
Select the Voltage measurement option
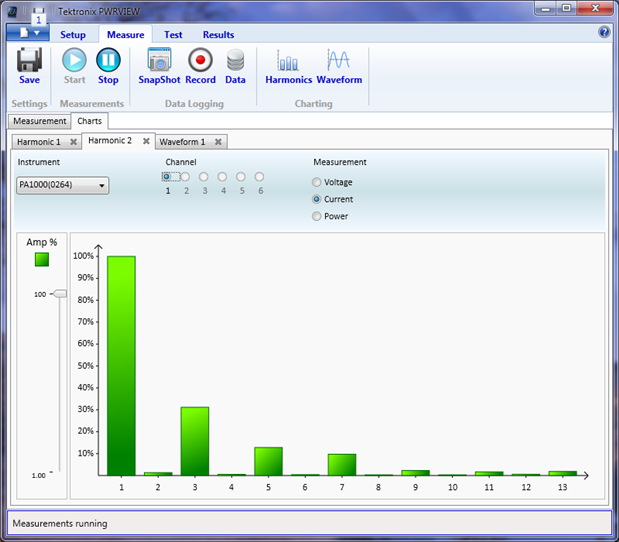317,183
